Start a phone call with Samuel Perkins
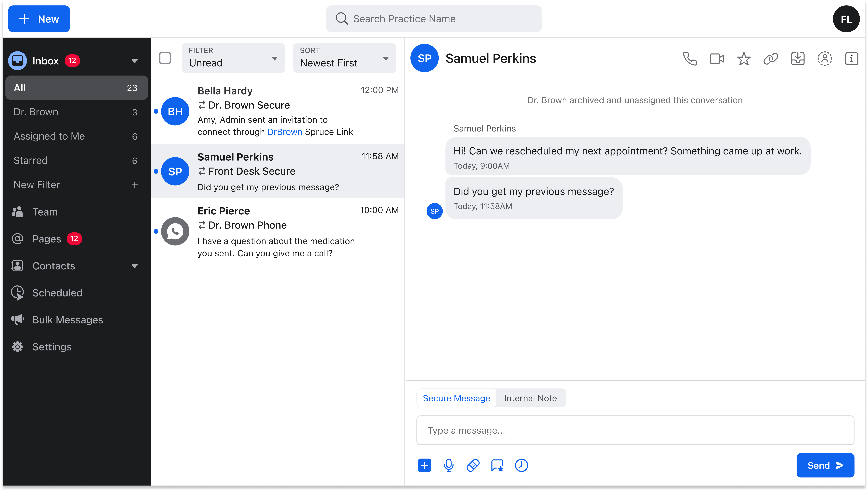Image resolution: width=868 pixels, height=491 pixels. coord(690,58)
